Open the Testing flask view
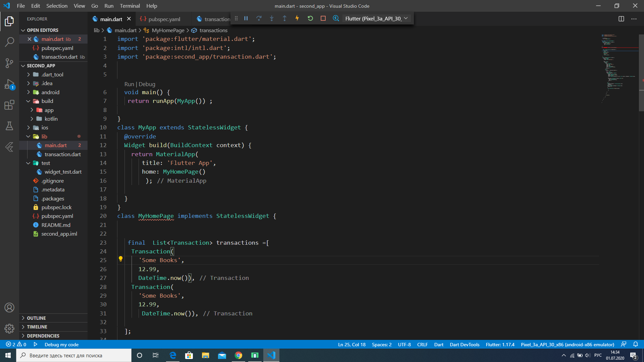 9,126
